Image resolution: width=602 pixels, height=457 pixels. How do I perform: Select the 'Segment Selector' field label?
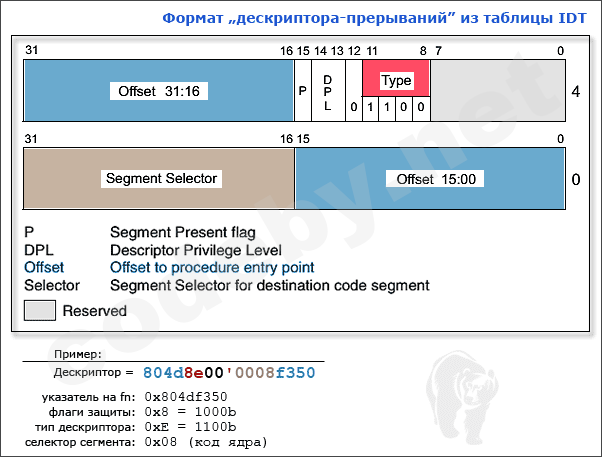tap(161, 179)
